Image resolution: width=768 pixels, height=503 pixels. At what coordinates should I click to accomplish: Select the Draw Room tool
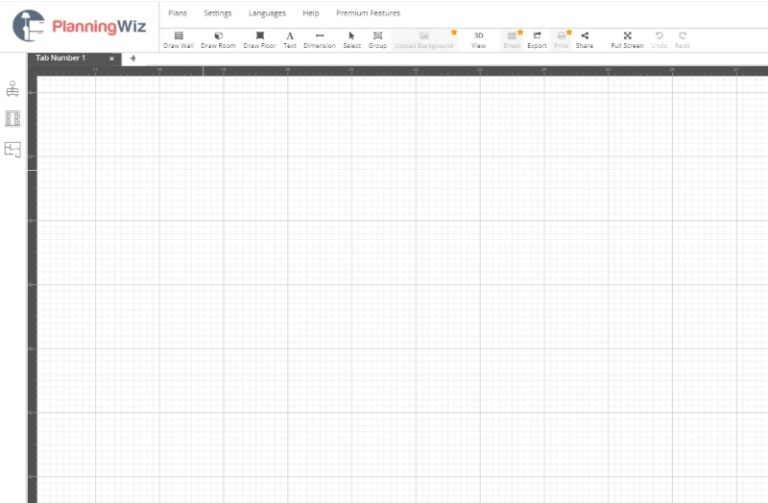click(218, 40)
